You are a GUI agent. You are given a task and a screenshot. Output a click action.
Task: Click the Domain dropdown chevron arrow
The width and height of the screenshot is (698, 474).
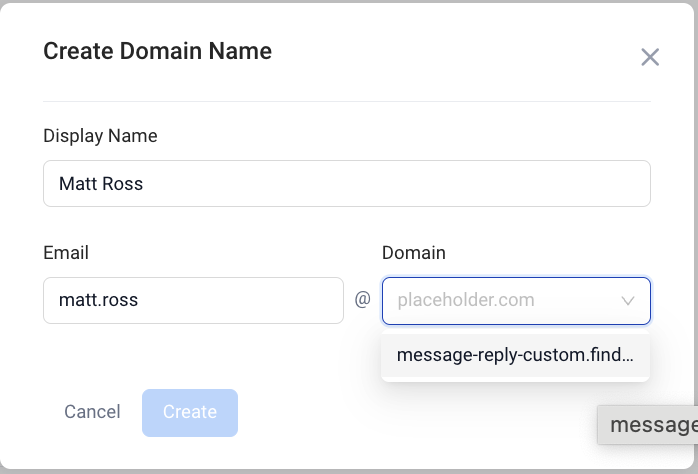pos(628,300)
